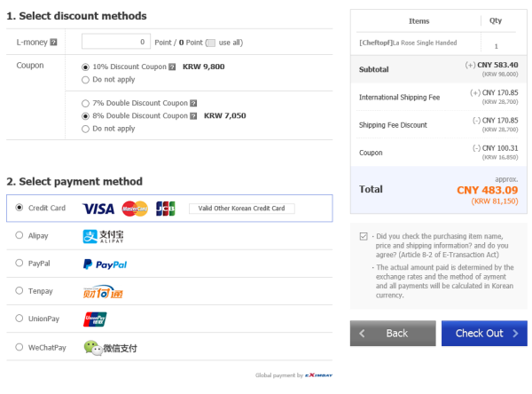Viewport: 532px width, 394px height.
Task: Click the MasterCard logo
Action: coord(135,209)
